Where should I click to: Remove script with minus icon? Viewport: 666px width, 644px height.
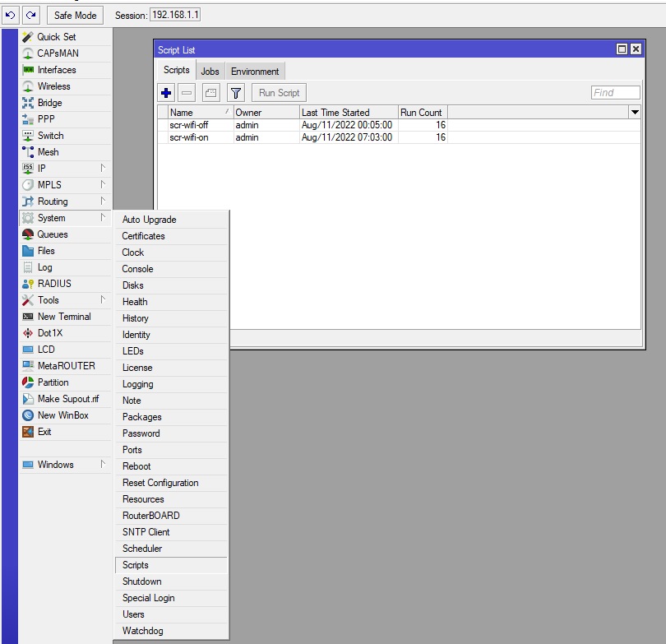coord(187,93)
